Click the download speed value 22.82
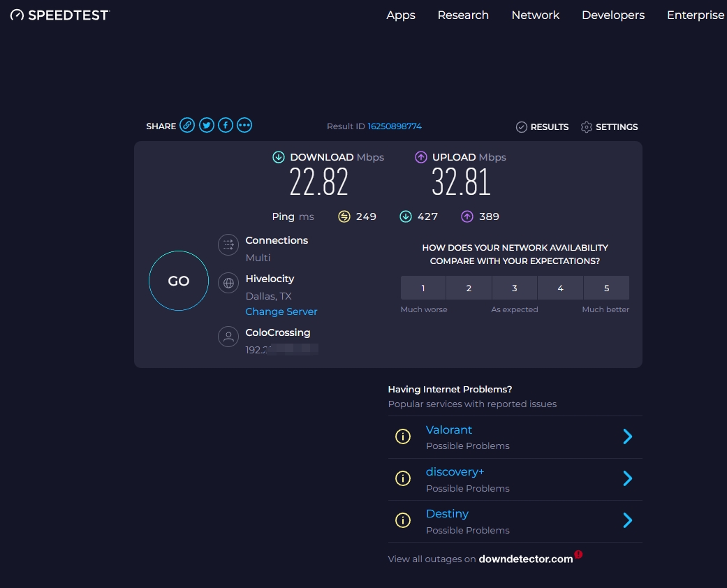727x588 pixels. click(x=319, y=182)
